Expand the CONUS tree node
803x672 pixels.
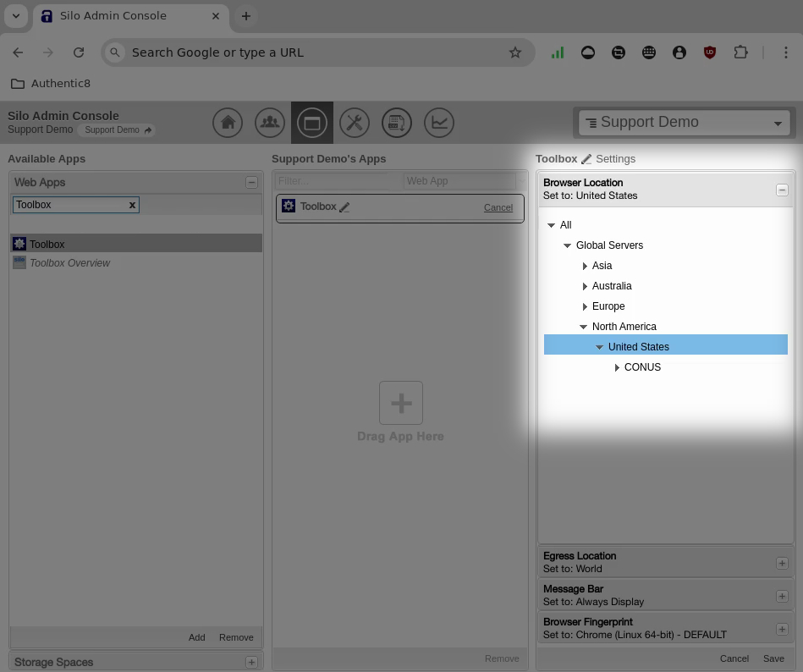tap(617, 368)
